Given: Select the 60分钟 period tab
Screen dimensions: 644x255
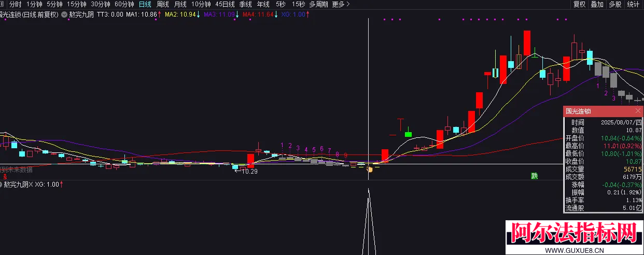Looking at the screenshot, I should [x=124, y=4].
